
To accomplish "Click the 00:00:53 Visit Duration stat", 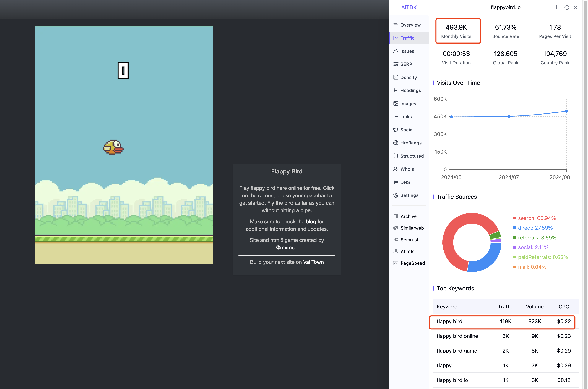I will [456, 58].
